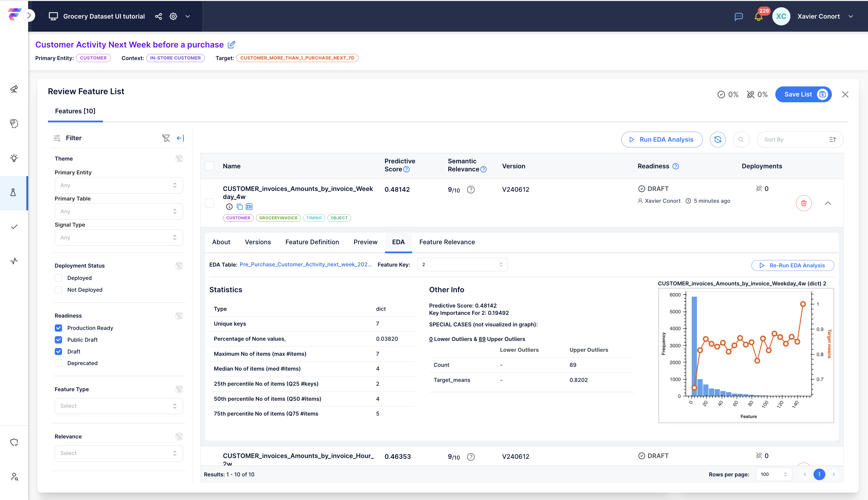Clear the Readiness filter icon

point(179,316)
